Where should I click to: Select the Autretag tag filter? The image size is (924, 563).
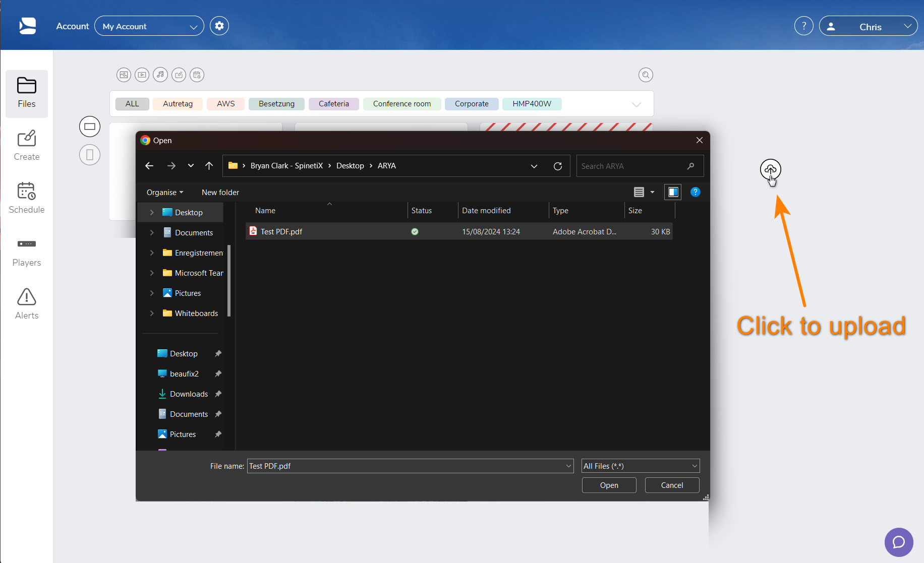coord(178,104)
